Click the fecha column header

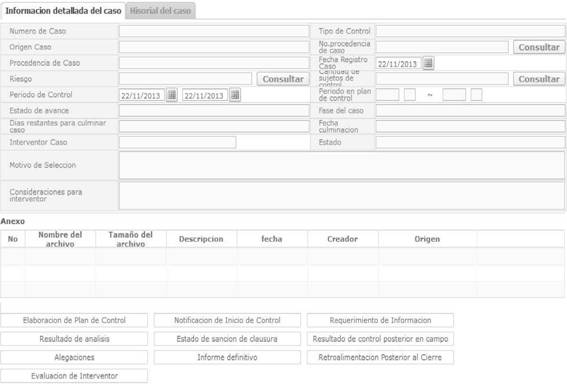click(272, 239)
